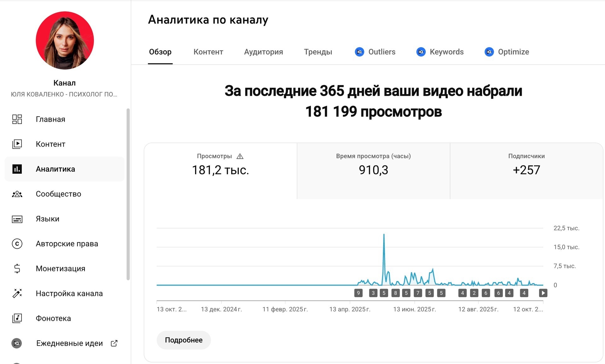Switch to the Аудитория tab
605x364 pixels.
click(263, 52)
